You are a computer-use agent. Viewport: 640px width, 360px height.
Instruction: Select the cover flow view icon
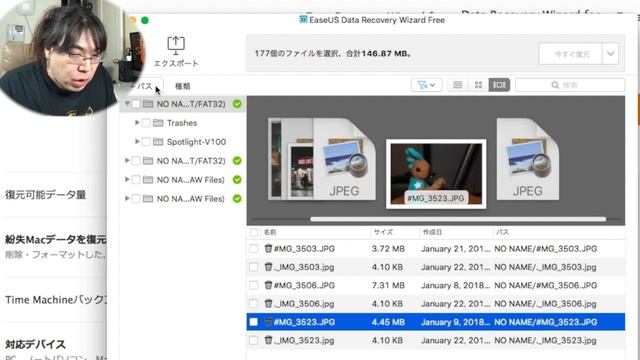pos(499,85)
